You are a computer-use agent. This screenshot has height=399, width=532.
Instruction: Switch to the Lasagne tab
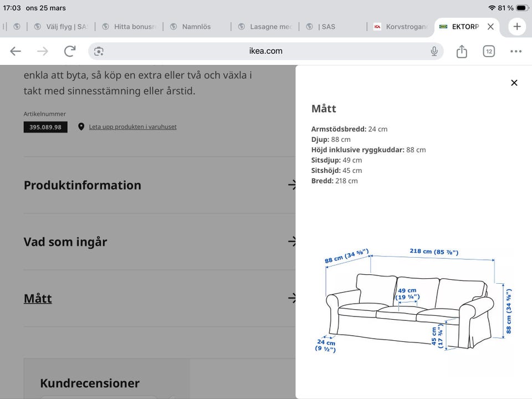pyautogui.click(x=265, y=27)
